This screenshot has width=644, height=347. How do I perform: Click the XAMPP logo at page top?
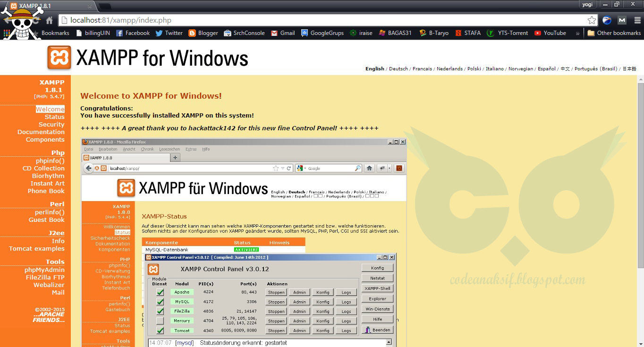pos(59,58)
